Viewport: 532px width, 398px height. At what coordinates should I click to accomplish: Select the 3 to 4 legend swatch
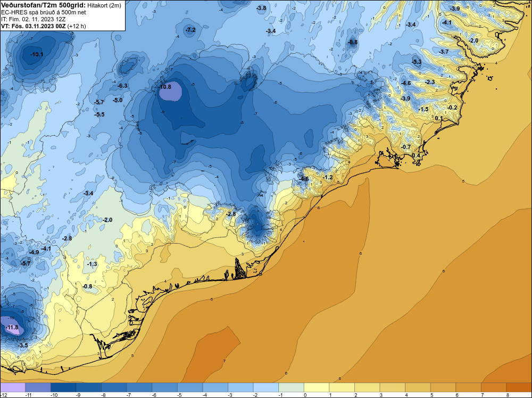pyautogui.click(x=393, y=387)
